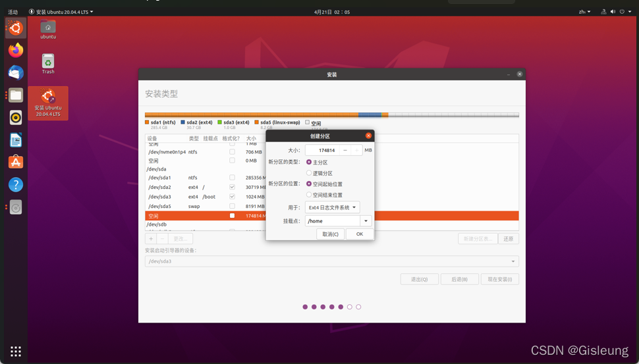This screenshot has height=364, width=639.
Task: Click the blue sda2 (ext4) legend swatch
Action: point(183,122)
